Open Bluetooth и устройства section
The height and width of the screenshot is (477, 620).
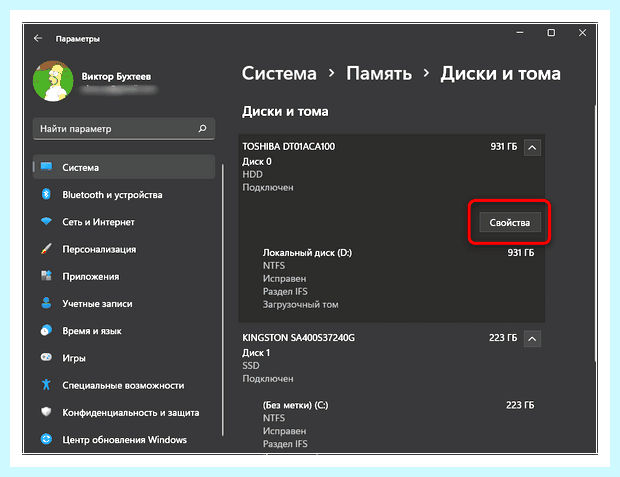click(x=124, y=194)
